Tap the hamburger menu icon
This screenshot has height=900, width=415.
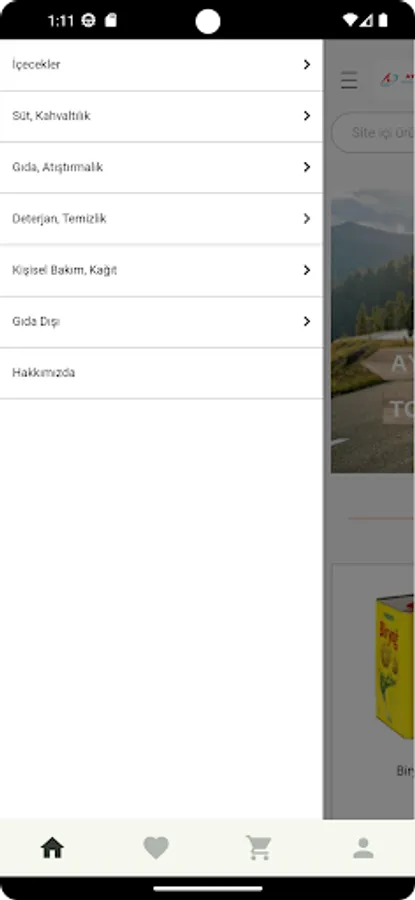click(x=349, y=80)
